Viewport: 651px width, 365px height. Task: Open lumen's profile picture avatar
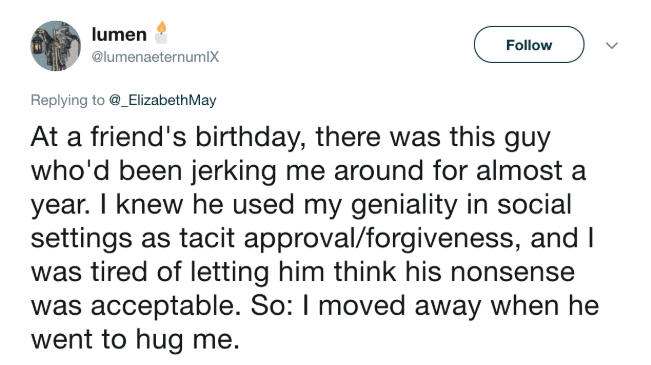click(x=56, y=46)
